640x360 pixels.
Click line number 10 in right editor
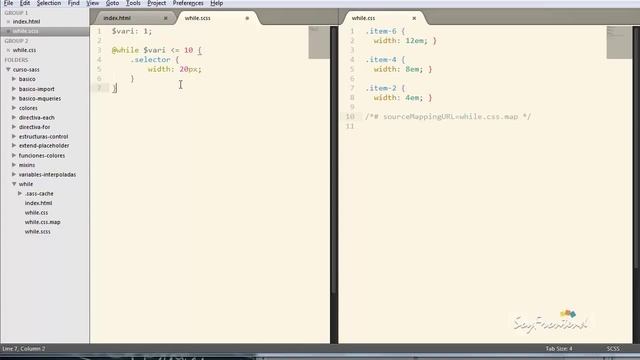pos(350,117)
